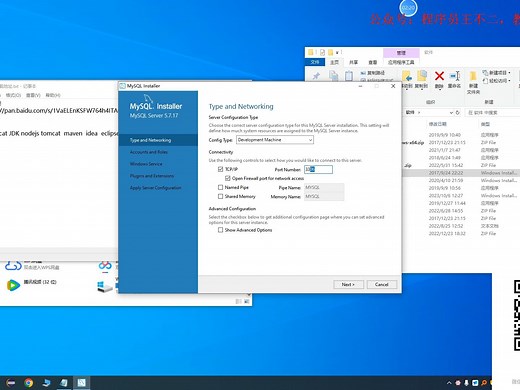Minimize the MySQL Installer window
This screenshot has width=520, height=390.
pyautogui.click(x=361, y=86)
